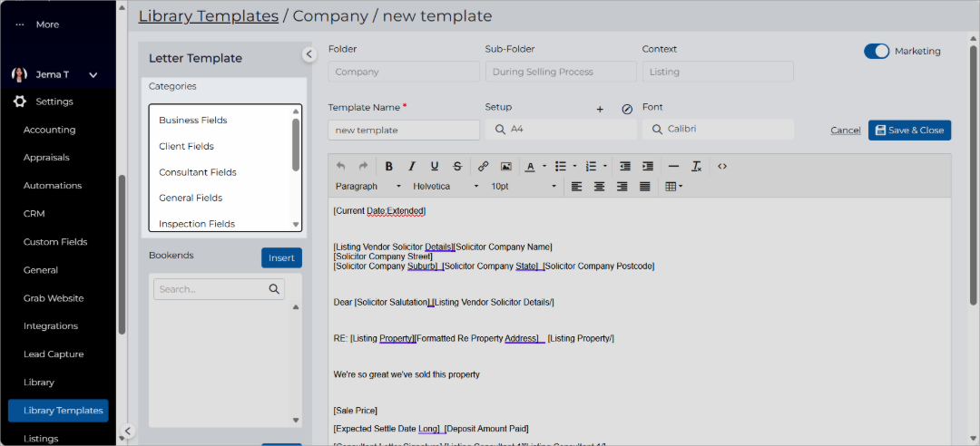Screen dimensions: 980x446
Task: Insert a hyperlink with the link icon
Action: point(483,166)
